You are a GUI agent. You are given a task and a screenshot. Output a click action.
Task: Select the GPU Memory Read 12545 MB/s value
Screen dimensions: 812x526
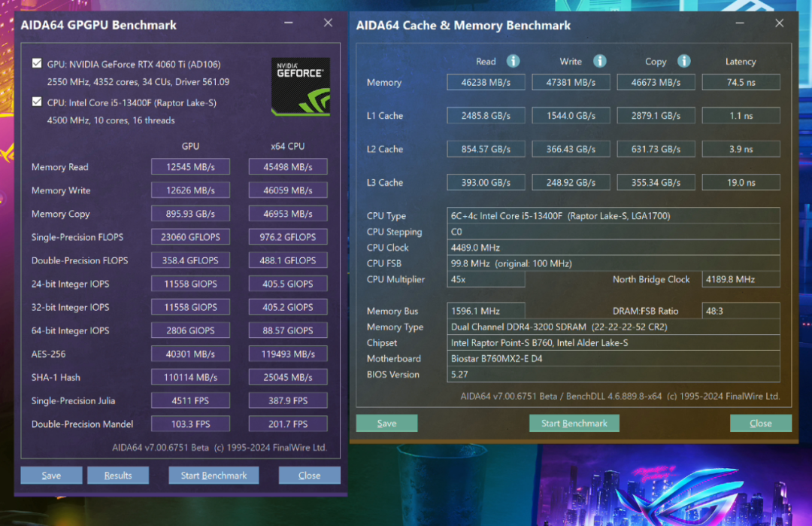tap(190, 167)
